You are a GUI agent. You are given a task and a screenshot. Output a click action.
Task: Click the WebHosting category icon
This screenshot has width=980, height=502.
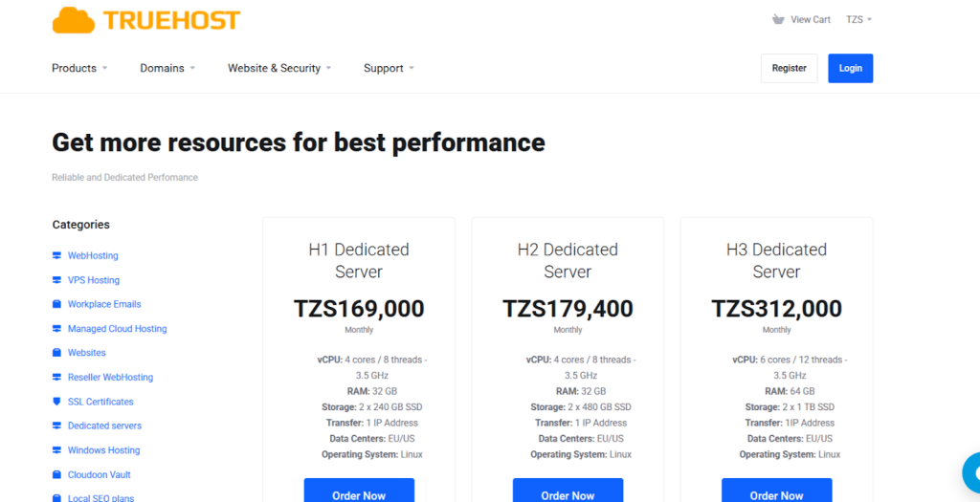click(x=56, y=255)
